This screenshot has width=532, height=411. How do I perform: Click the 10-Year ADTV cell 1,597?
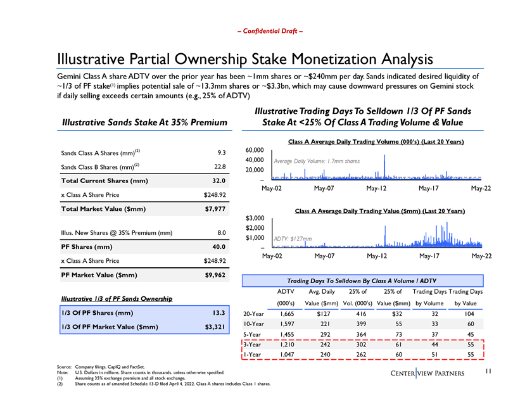pos(287,324)
